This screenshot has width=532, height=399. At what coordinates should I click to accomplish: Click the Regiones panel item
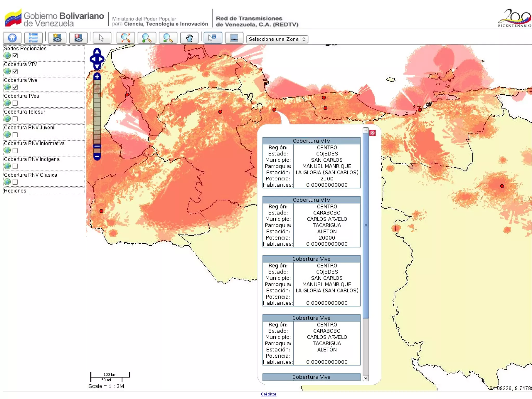tap(15, 191)
